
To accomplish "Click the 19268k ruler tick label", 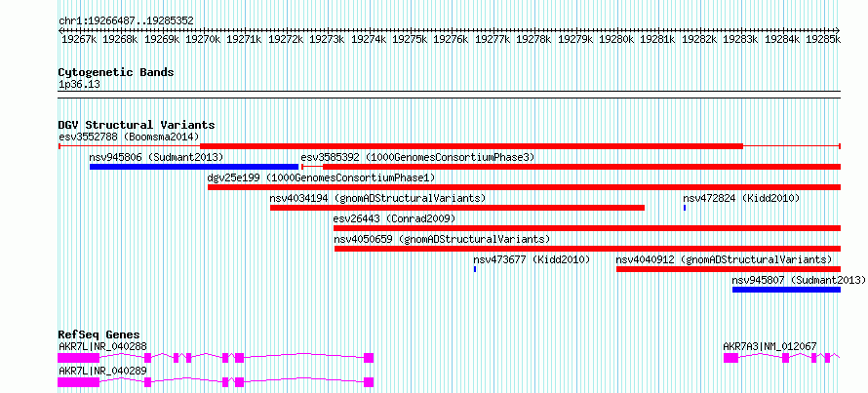I will pos(121,40).
